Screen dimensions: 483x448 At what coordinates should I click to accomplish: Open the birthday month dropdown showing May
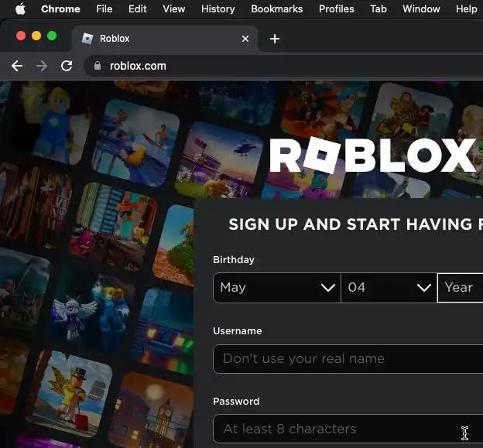[277, 288]
